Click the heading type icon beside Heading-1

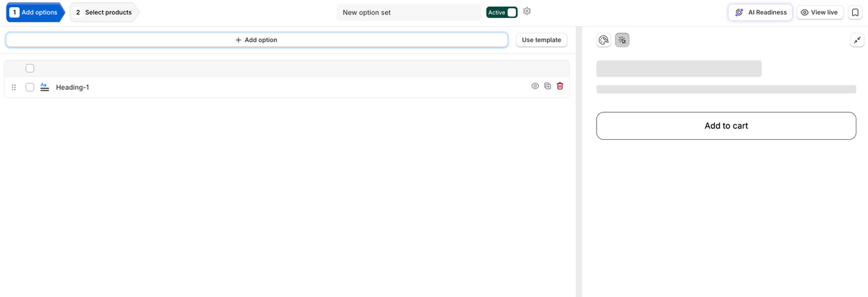point(44,87)
